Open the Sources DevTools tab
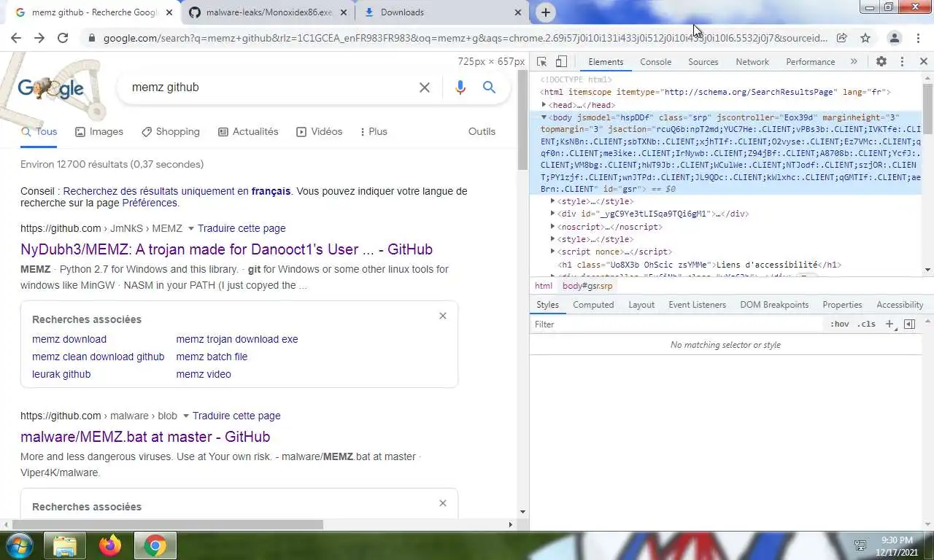The height and width of the screenshot is (560, 934). [703, 62]
